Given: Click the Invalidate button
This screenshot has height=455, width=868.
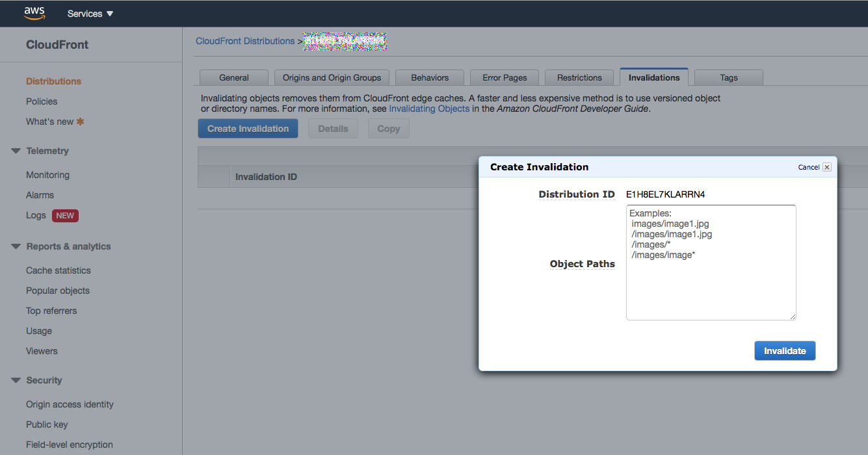Looking at the screenshot, I should [785, 351].
